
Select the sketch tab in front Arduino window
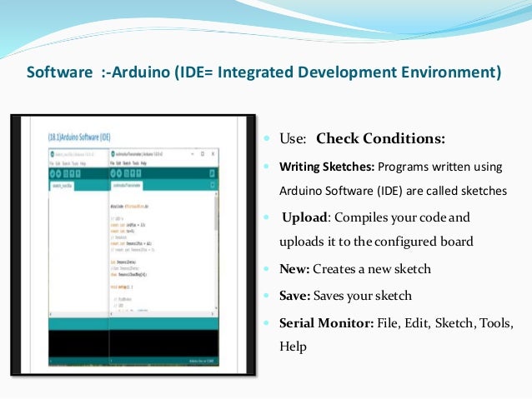[127, 186]
